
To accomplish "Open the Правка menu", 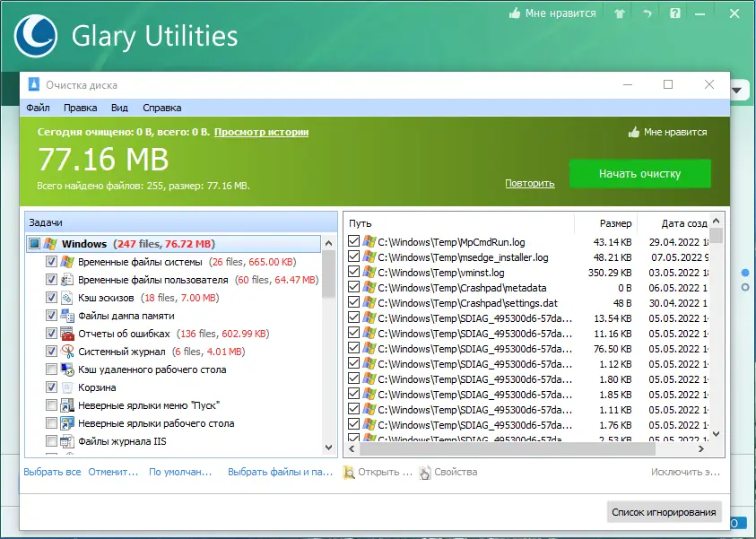I will (x=80, y=108).
